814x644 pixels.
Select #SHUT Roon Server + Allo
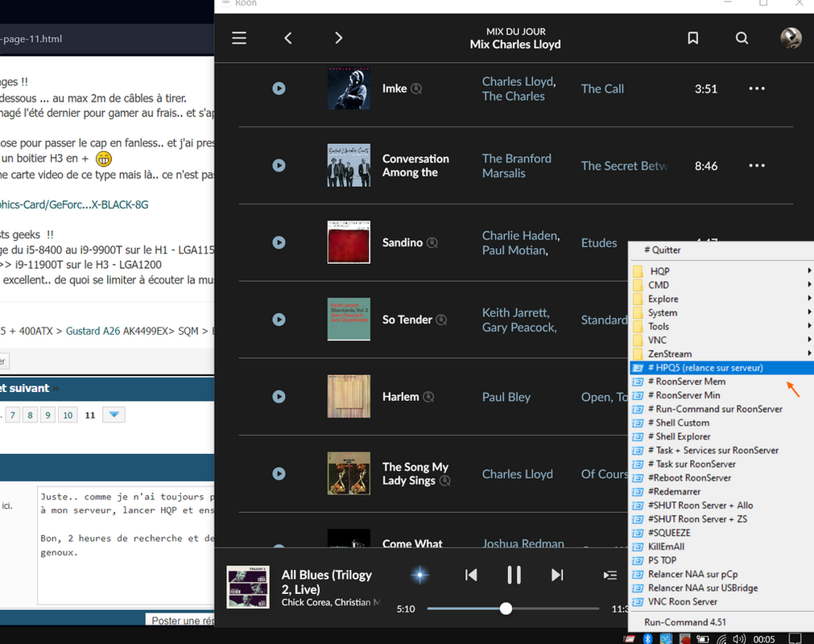(x=721, y=505)
